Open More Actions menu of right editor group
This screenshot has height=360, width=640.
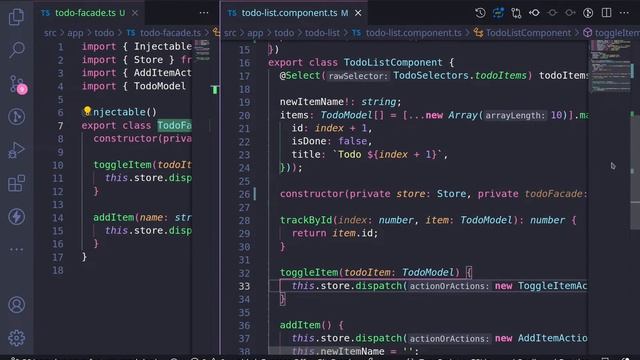point(624,13)
